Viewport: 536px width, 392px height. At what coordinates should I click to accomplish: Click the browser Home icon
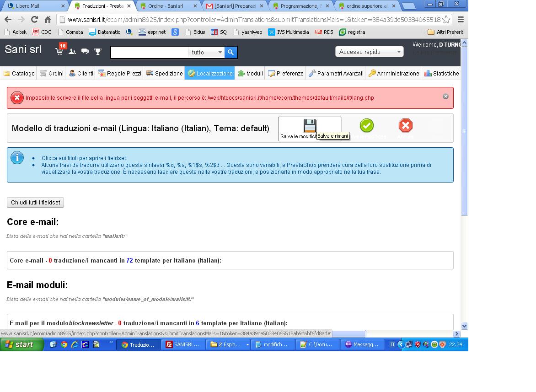48,20
